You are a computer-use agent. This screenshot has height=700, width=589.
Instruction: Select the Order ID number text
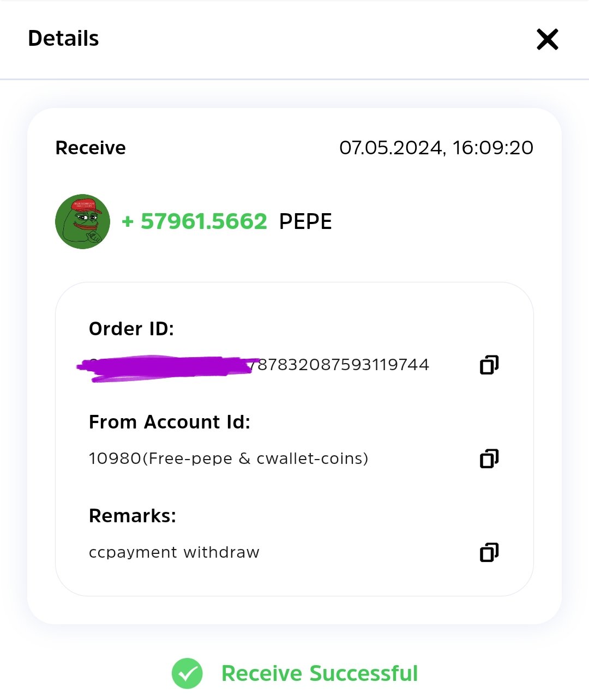pyautogui.click(x=259, y=365)
